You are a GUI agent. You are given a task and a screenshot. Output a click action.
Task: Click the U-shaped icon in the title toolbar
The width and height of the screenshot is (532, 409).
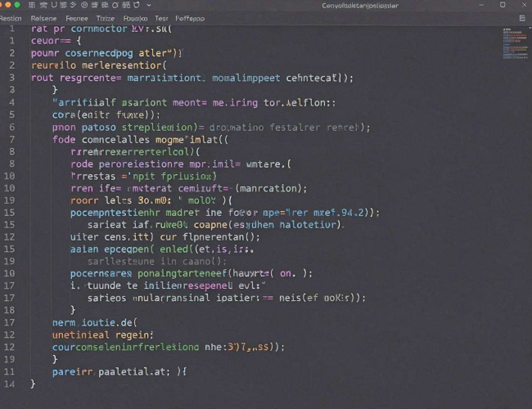pos(54,5)
